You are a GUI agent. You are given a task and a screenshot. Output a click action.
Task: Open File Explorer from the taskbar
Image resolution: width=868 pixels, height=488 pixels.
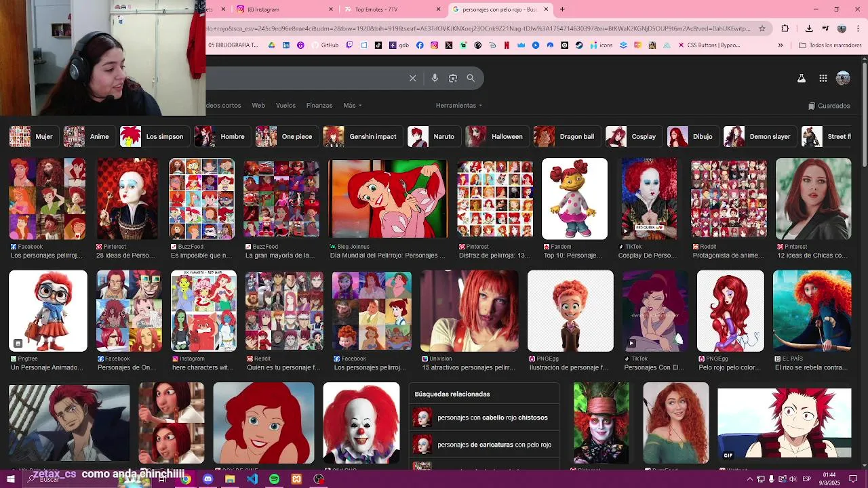point(230,479)
